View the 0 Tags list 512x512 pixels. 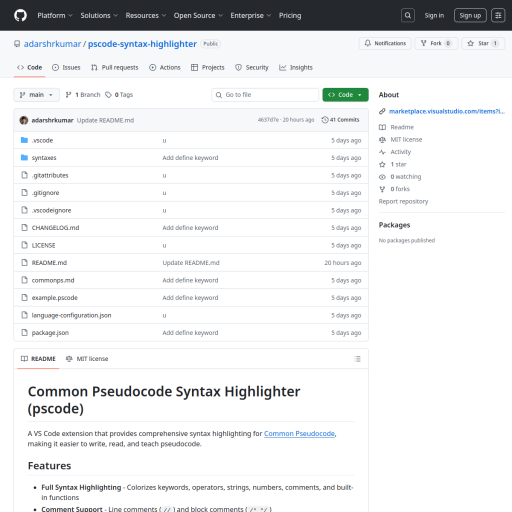pyautogui.click(x=119, y=95)
